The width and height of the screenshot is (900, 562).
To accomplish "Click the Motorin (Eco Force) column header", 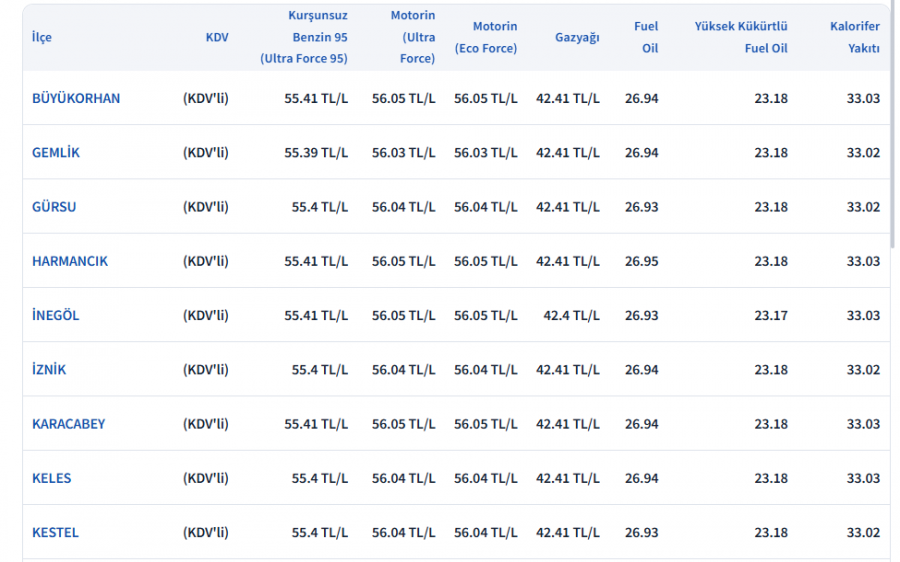I will pyautogui.click(x=486, y=37).
